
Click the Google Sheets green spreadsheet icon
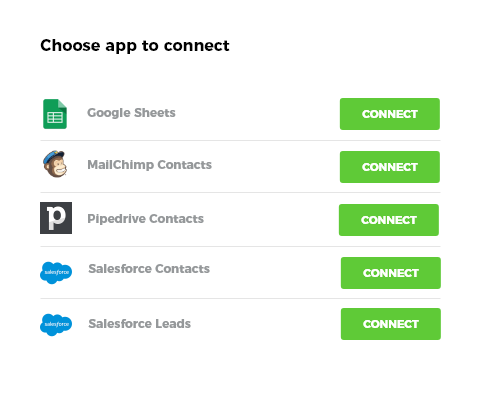(55, 114)
